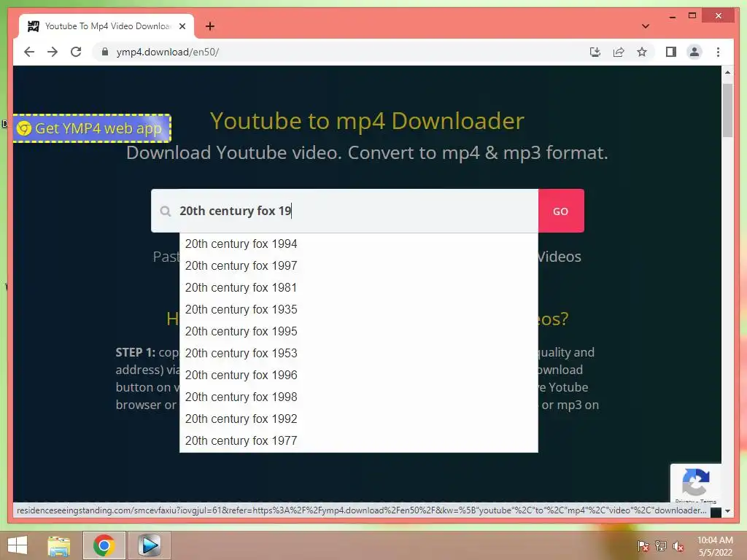The image size is (747, 560).
Task: Open a new tab with plus button
Action: 209,26
